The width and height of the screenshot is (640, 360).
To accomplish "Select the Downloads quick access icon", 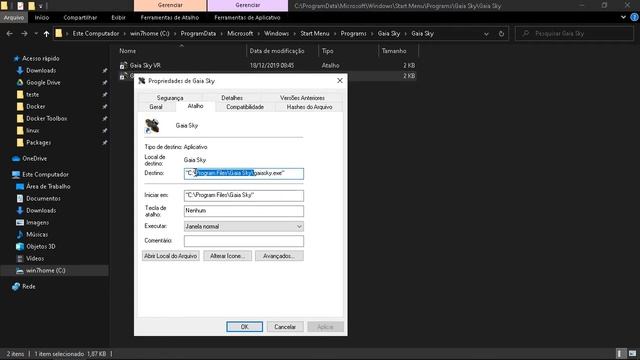I will [20, 71].
